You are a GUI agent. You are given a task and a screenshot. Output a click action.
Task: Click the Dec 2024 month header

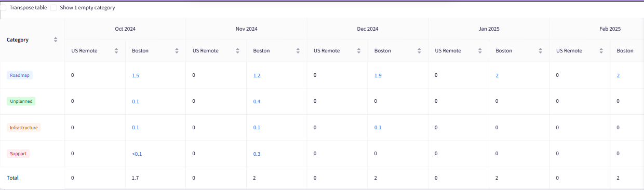(368, 29)
